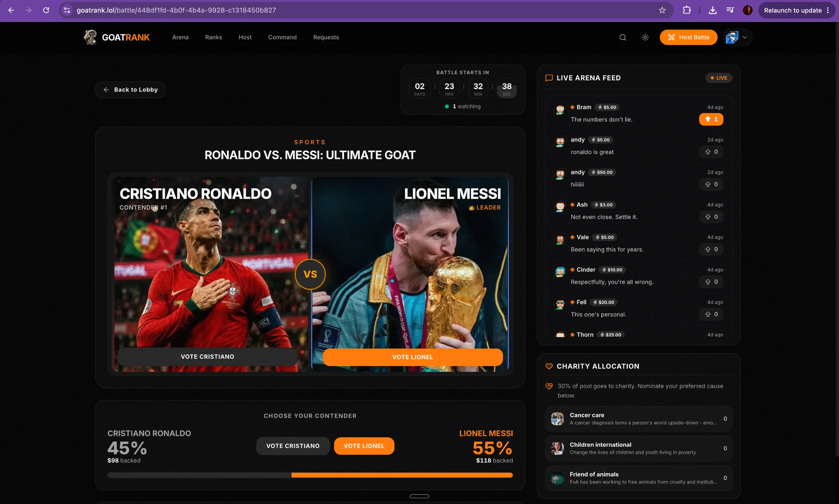The image size is (839, 504).
Task: Click Back to Lobby button
Action: click(x=130, y=90)
